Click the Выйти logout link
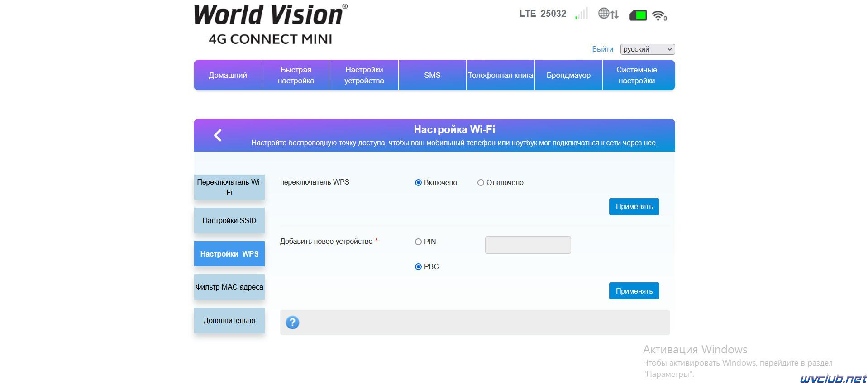The width and height of the screenshot is (868, 385). [603, 49]
